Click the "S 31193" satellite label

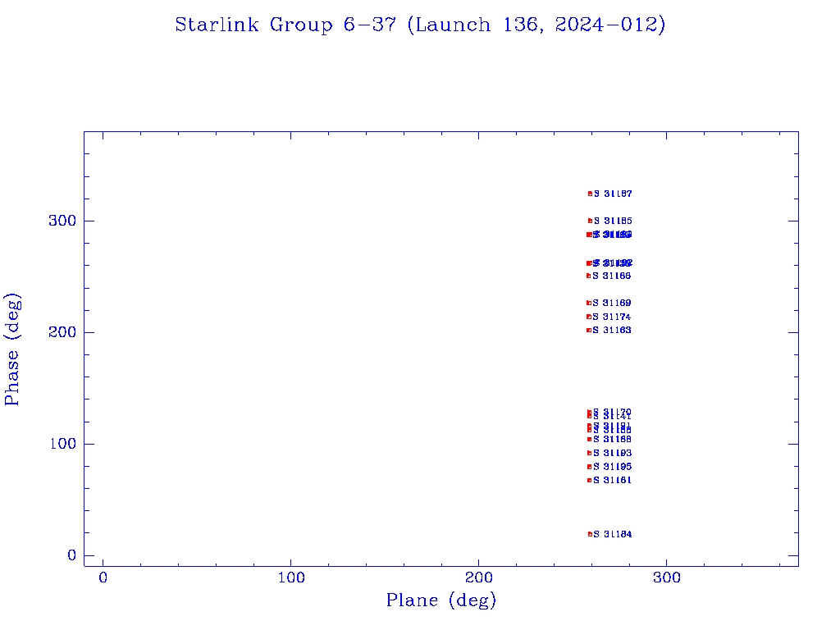[612, 453]
